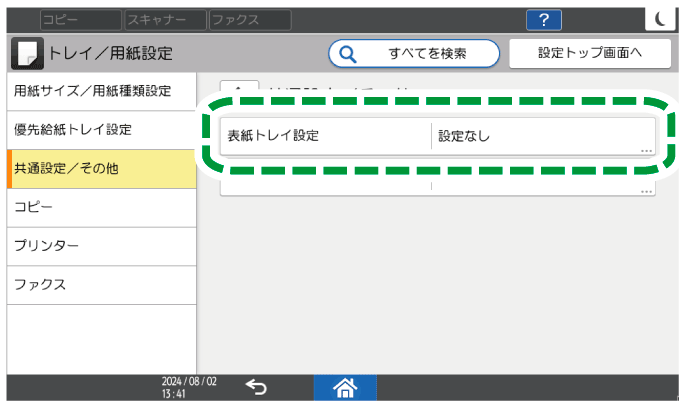Viewport: 683px width, 404px height.
Task: Search all settings with すべてを検索
Action: pyautogui.click(x=414, y=54)
